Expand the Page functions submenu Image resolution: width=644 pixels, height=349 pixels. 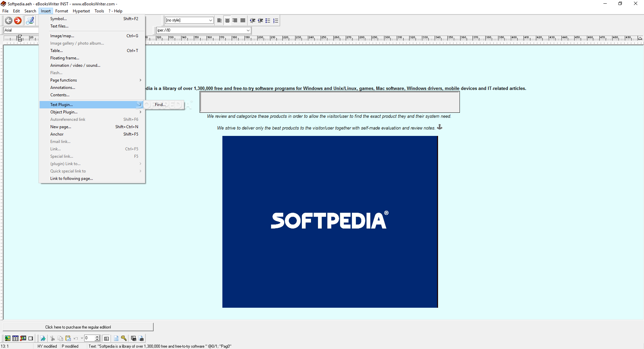[x=92, y=80]
